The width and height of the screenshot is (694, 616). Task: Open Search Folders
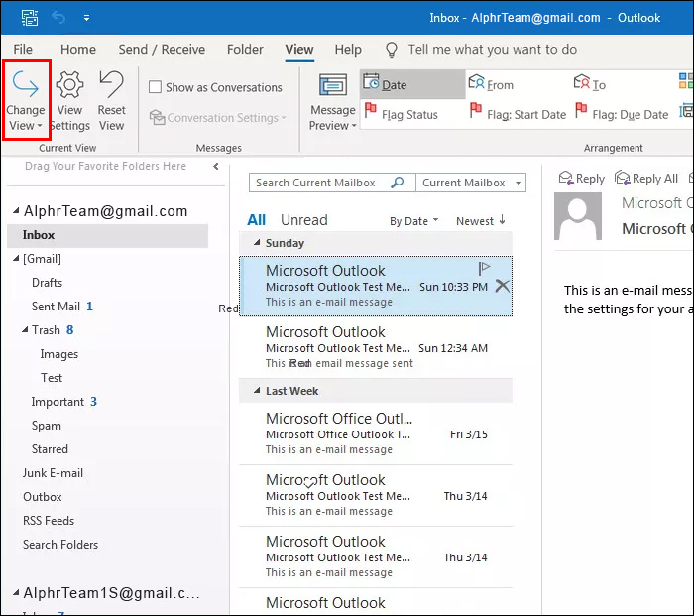tap(60, 545)
